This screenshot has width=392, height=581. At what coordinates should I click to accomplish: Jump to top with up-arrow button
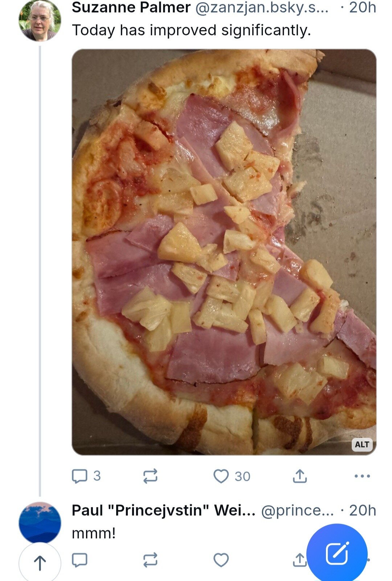point(40,563)
